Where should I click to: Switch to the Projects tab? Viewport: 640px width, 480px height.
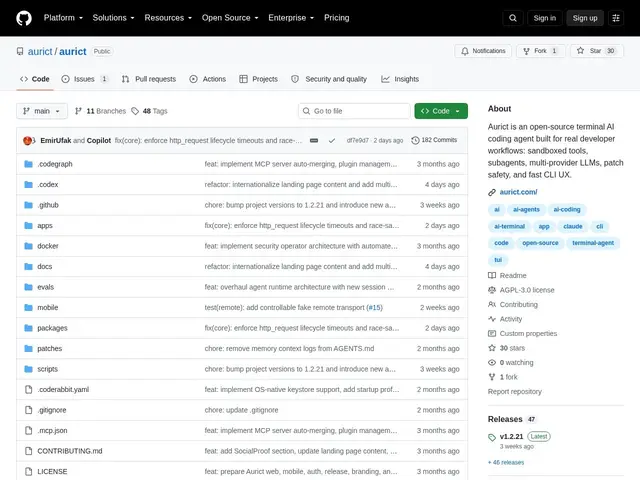point(258,79)
